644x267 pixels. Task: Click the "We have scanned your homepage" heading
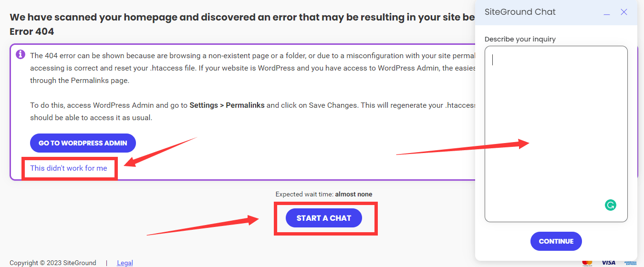pos(239,18)
